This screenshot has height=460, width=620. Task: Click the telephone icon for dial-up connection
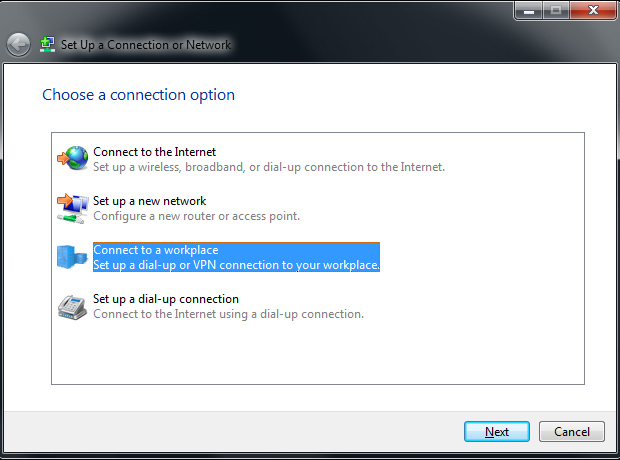(72, 307)
